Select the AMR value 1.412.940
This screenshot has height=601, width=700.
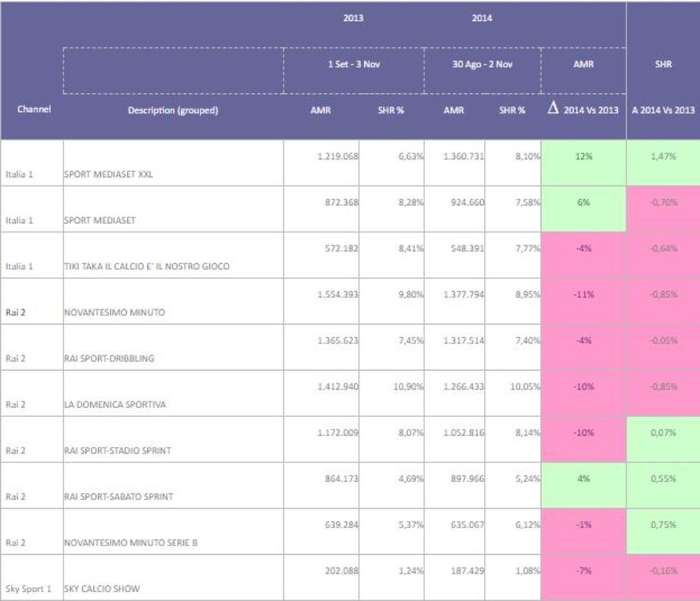point(338,387)
